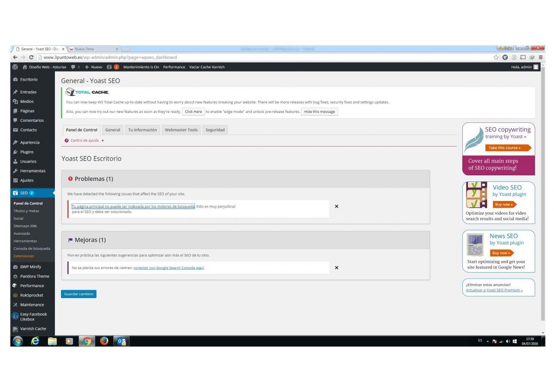Viewport: 554px width, 392px height.
Task: Open homepage not indexable problem link
Action: (133, 207)
